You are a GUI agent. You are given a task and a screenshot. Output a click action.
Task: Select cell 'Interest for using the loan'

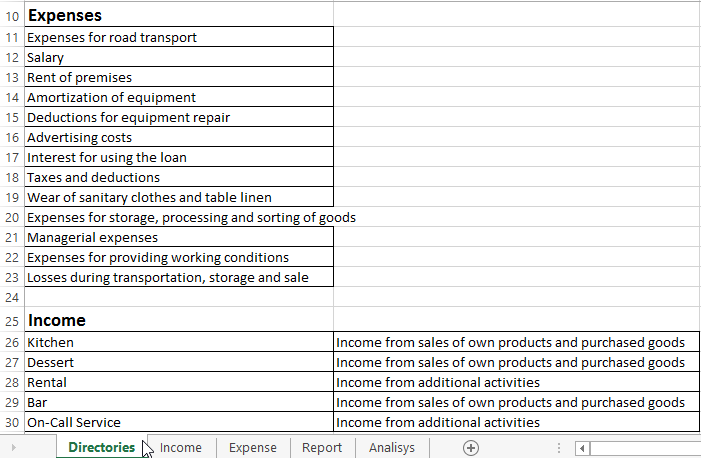[x=179, y=157]
